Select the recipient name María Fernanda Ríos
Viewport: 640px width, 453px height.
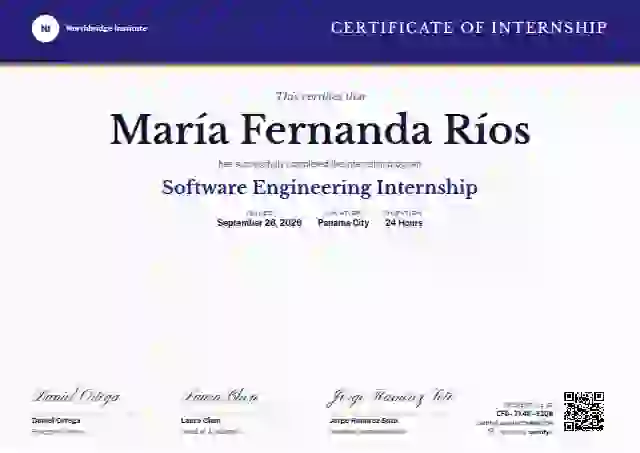(x=320, y=130)
